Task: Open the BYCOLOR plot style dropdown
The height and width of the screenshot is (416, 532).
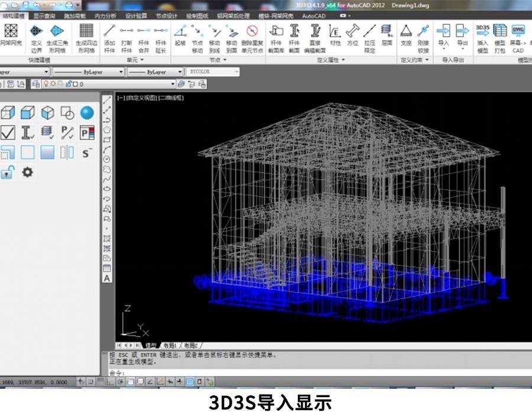Action: pos(236,72)
